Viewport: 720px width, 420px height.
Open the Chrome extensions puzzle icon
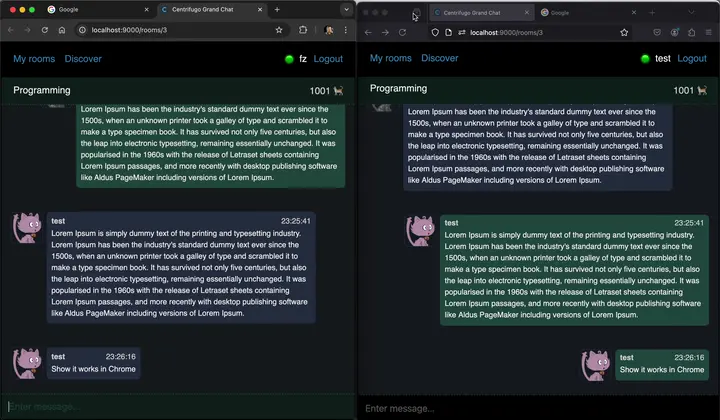click(x=303, y=30)
